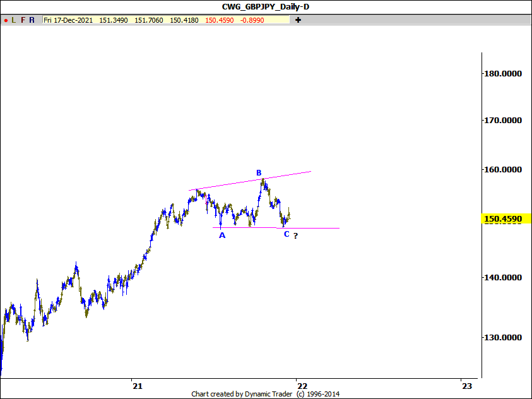Click the high value 151.7060

(x=148, y=20)
